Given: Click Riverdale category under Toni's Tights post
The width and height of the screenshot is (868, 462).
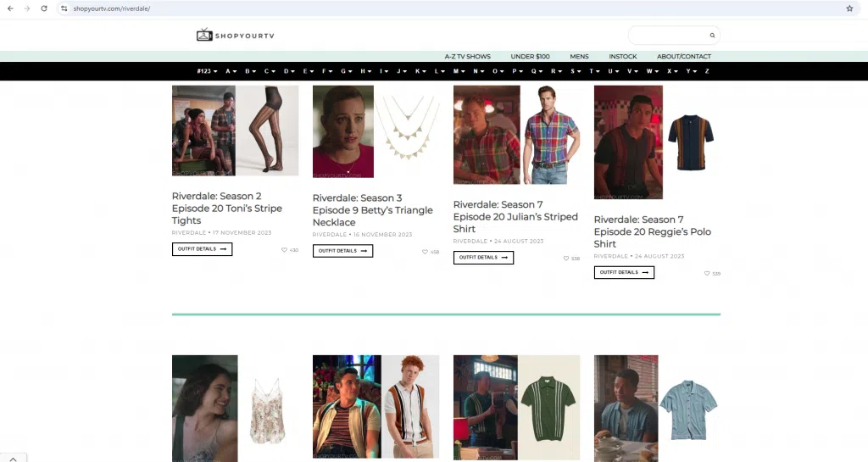Looking at the screenshot, I should (x=189, y=233).
